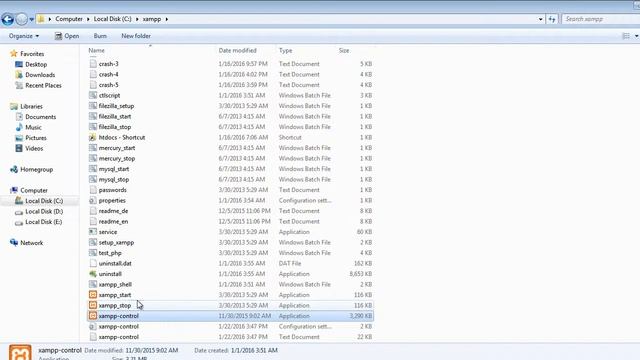Select the htdocs - Shortcut icon
Image resolution: width=640 pixels, height=360 pixels.
click(x=93, y=137)
